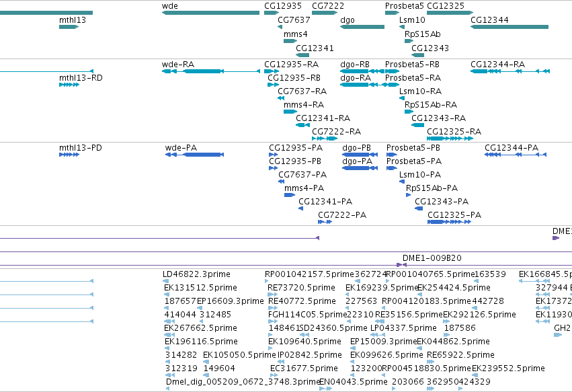Click the Dmel_dig_005209_0672_3748.3prime label

(x=243, y=382)
